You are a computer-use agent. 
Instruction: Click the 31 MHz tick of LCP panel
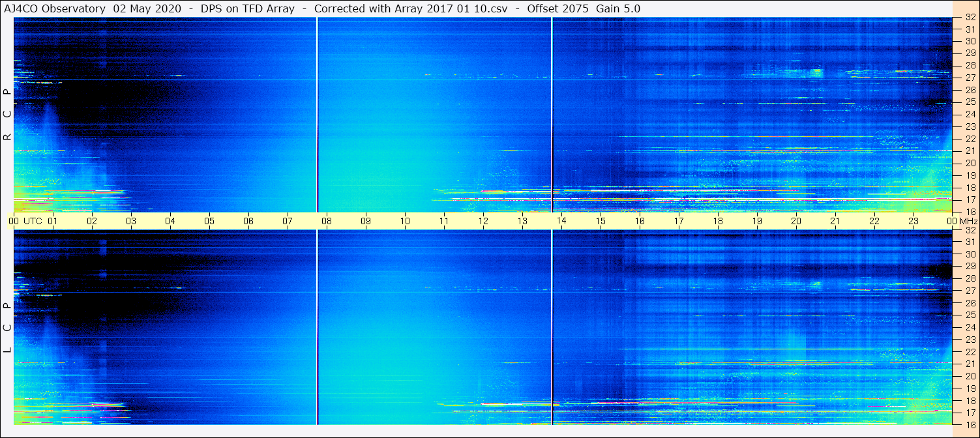point(970,242)
